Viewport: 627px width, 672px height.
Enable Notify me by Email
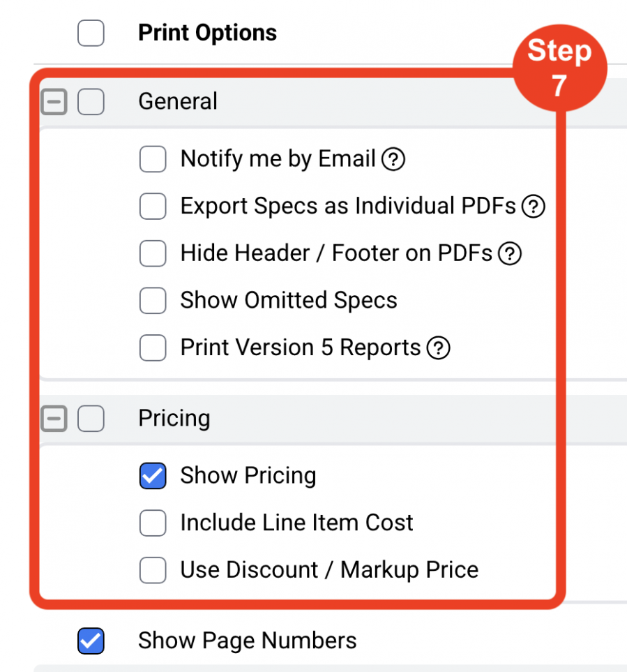click(153, 160)
